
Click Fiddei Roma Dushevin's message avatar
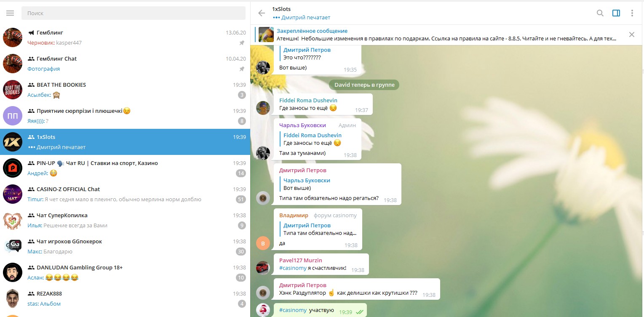[263, 108]
